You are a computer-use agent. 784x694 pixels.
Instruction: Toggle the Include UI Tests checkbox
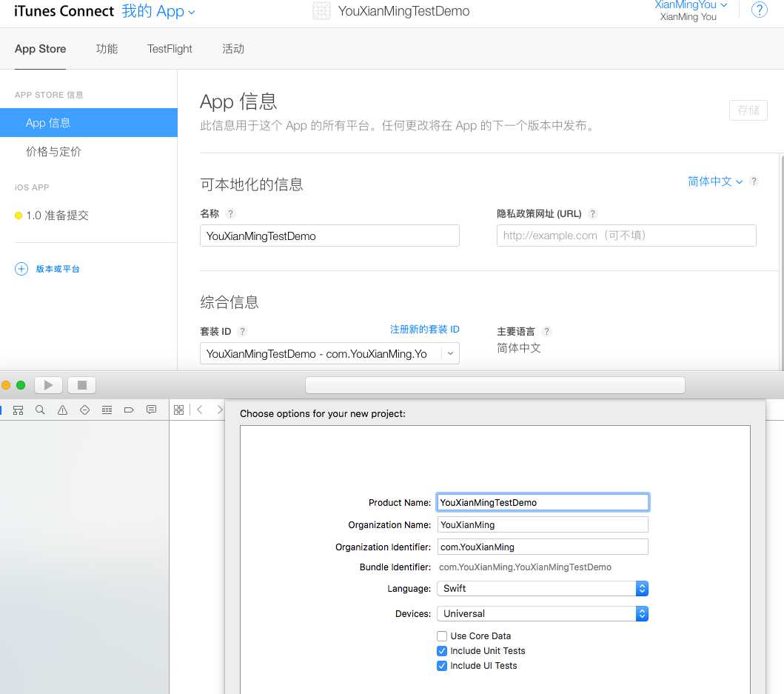441,666
